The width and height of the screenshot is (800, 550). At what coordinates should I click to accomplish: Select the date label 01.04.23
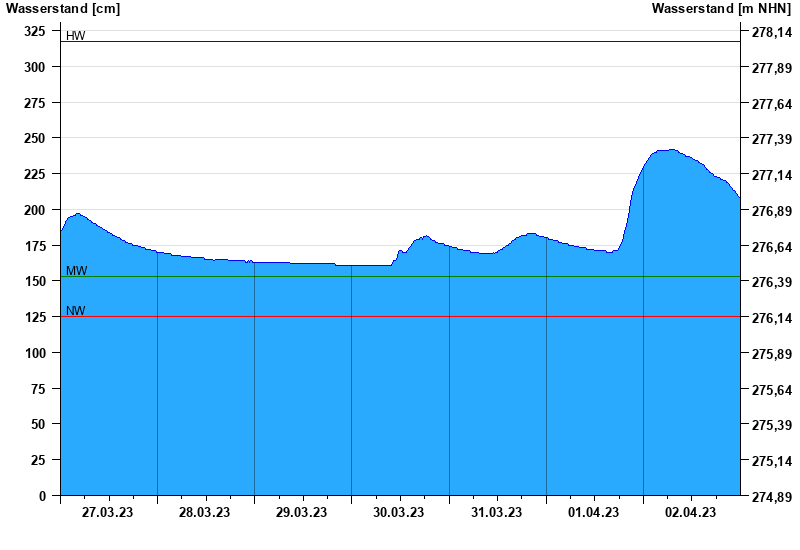click(x=593, y=512)
